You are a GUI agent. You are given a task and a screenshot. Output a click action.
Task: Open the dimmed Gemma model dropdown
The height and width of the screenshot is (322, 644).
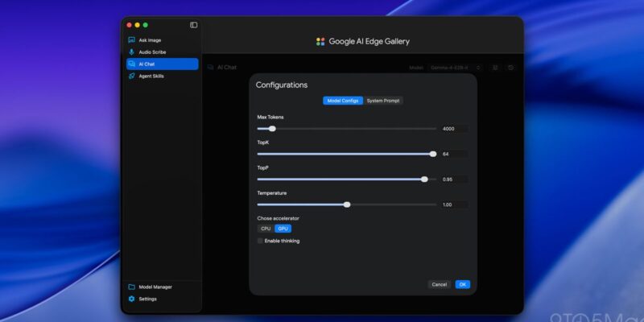pos(455,68)
